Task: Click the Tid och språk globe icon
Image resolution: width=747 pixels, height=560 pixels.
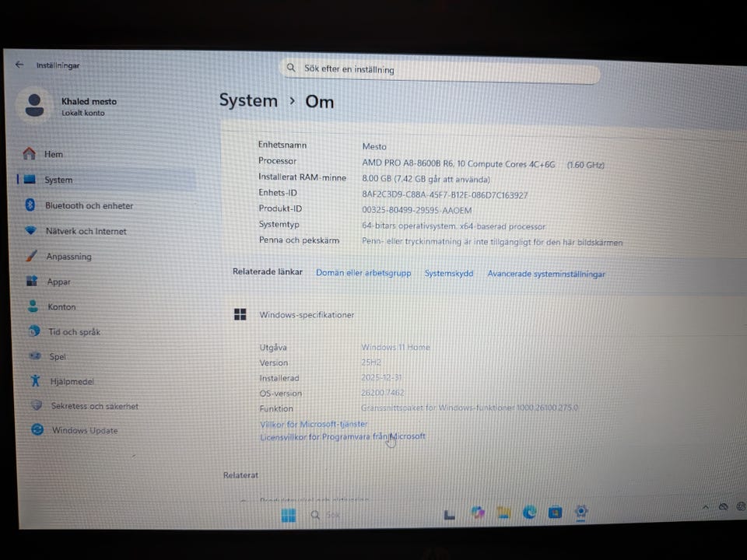Action: point(33,331)
